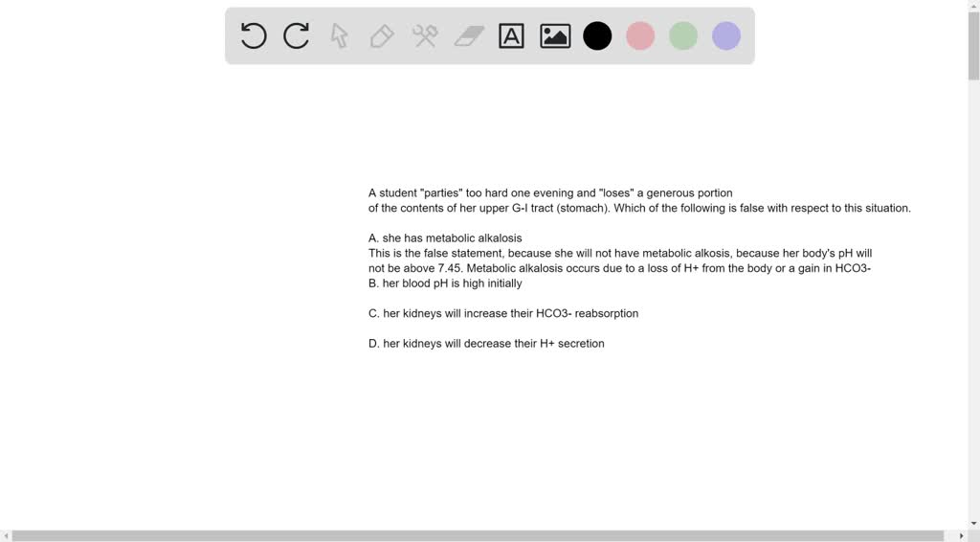This screenshot has height=542, width=980.
Task: Click the down scroll arrow
Action: [973, 524]
